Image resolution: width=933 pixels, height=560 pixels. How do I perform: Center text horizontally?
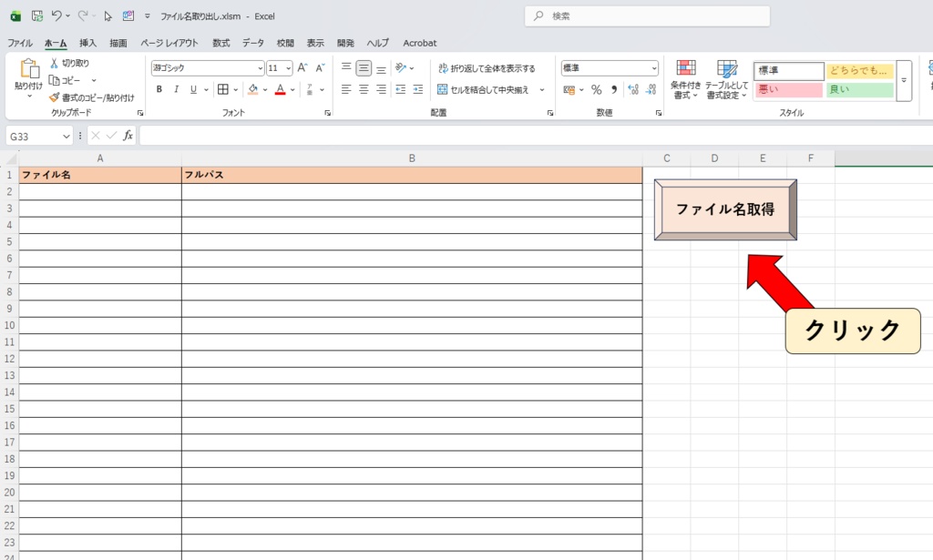click(x=364, y=89)
